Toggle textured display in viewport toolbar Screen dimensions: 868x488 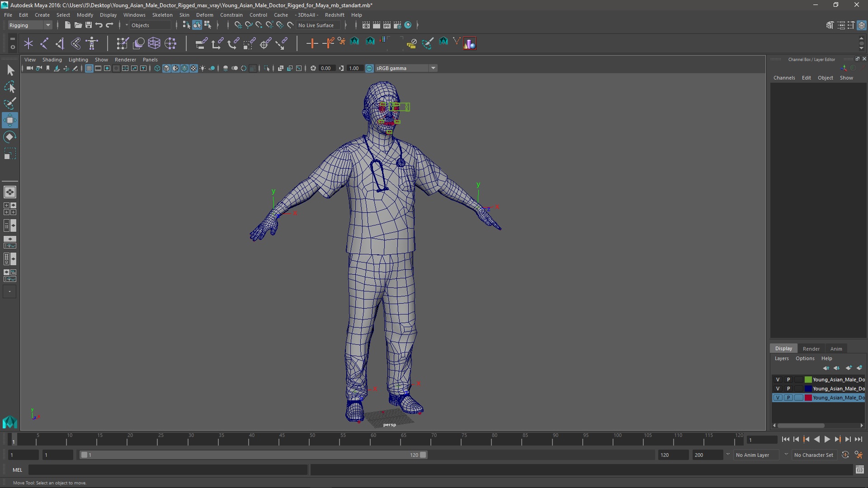pos(194,68)
